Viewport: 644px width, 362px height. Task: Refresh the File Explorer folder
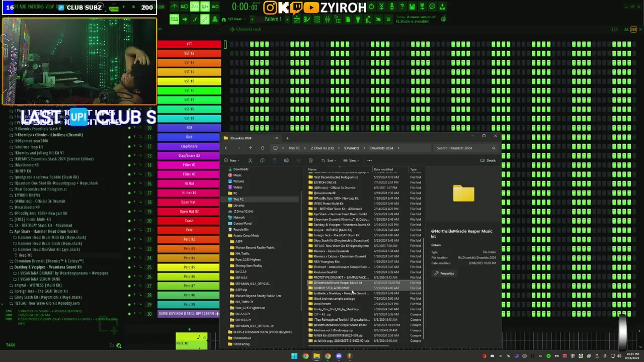(x=262, y=148)
